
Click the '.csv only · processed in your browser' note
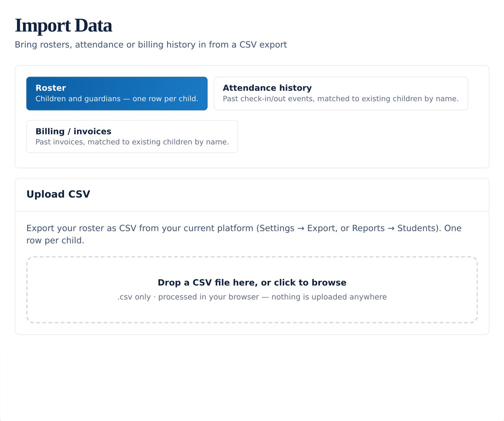(252, 297)
